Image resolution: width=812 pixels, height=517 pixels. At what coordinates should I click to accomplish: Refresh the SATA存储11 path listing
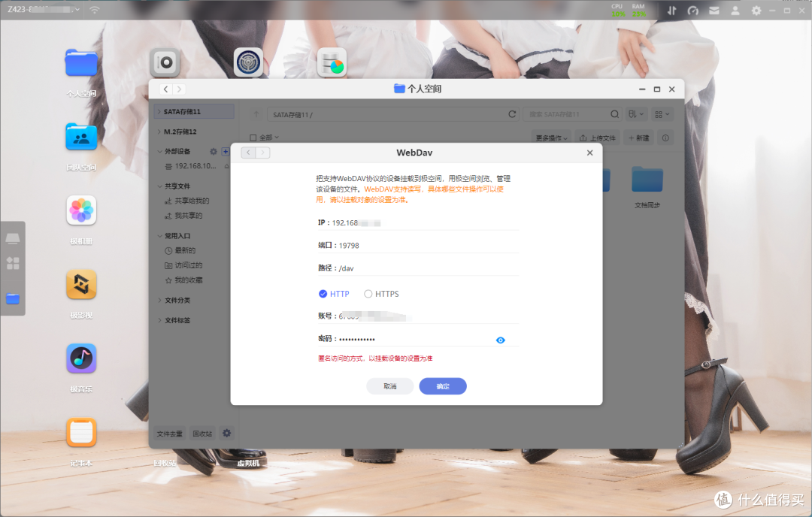click(x=512, y=114)
